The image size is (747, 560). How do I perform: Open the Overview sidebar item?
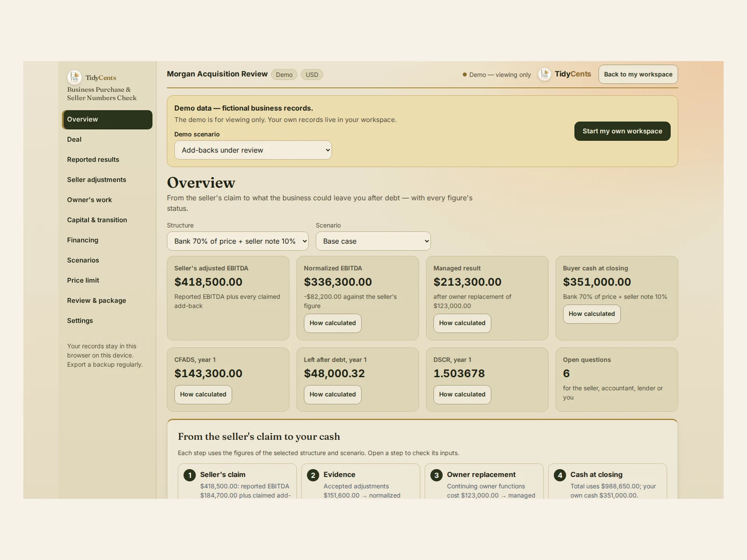coord(107,119)
